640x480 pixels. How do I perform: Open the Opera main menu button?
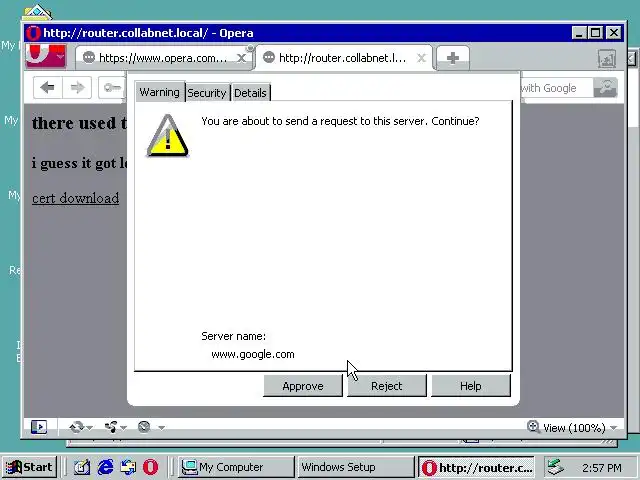click(45, 56)
